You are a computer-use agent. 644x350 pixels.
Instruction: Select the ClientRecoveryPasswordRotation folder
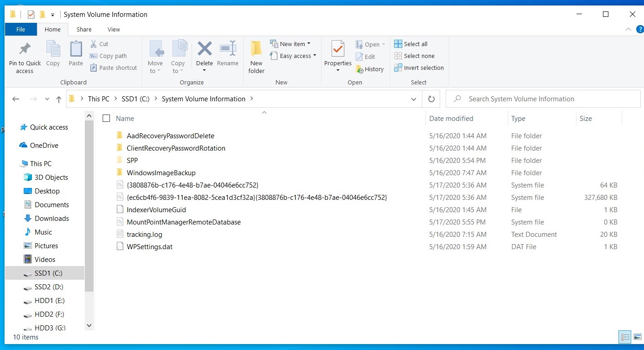coord(176,148)
